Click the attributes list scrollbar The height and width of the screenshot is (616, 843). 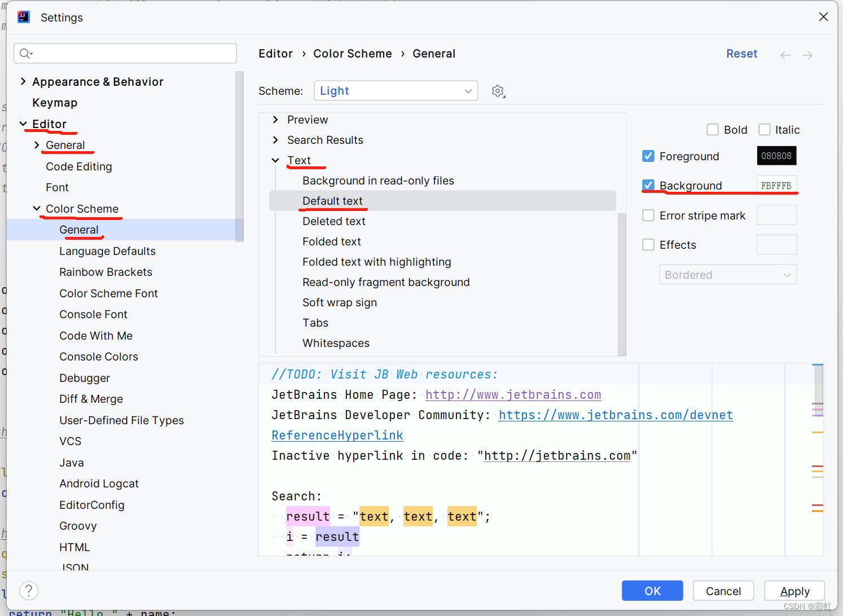point(622,284)
